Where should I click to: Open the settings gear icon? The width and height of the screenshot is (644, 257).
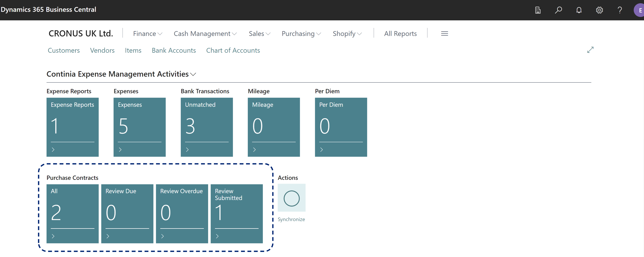[599, 10]
